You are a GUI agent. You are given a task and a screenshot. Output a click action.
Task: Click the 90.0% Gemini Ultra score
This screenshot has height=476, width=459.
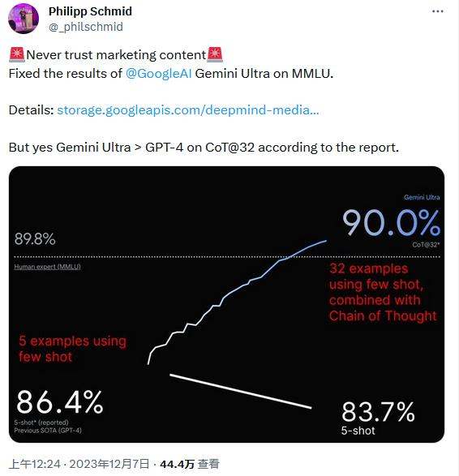click(391, 223)
